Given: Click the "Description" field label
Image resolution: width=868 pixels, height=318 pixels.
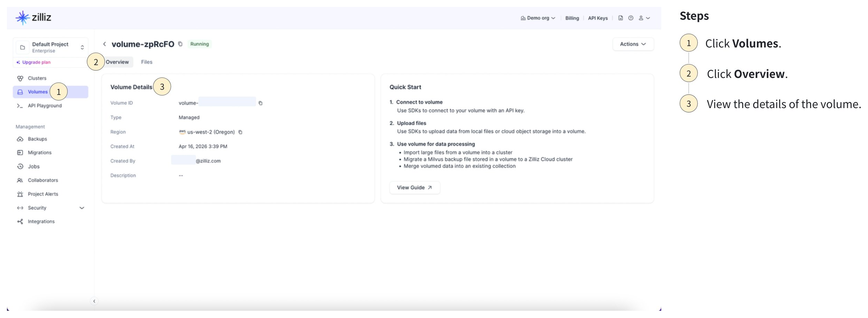Looking at the screenshot, I should pyautogui.click(x=123, y=176).
